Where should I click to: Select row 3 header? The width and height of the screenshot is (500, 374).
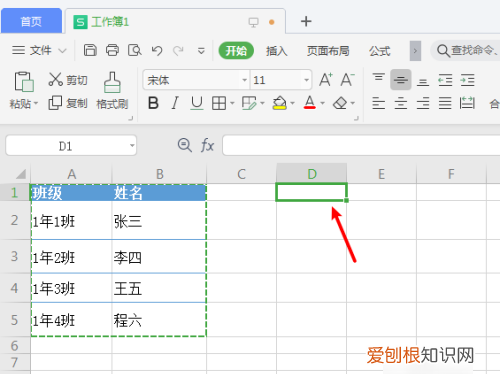tap(15, 256)
